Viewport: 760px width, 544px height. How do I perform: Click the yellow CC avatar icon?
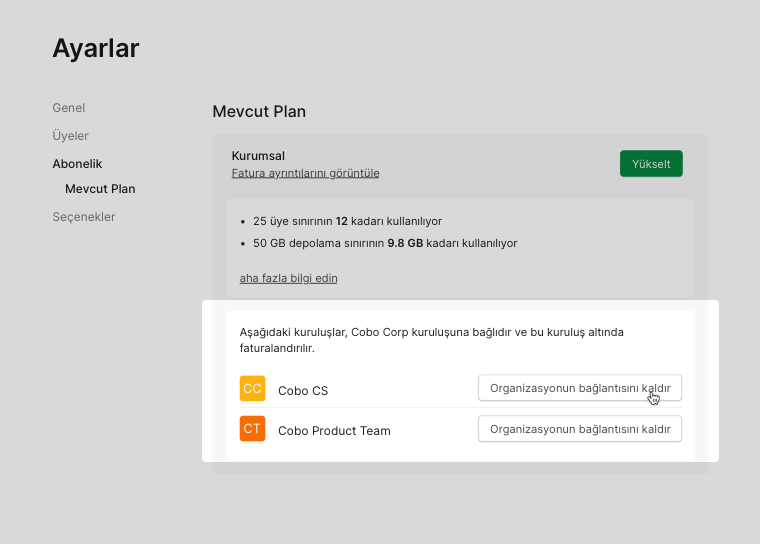coord(253,388)
